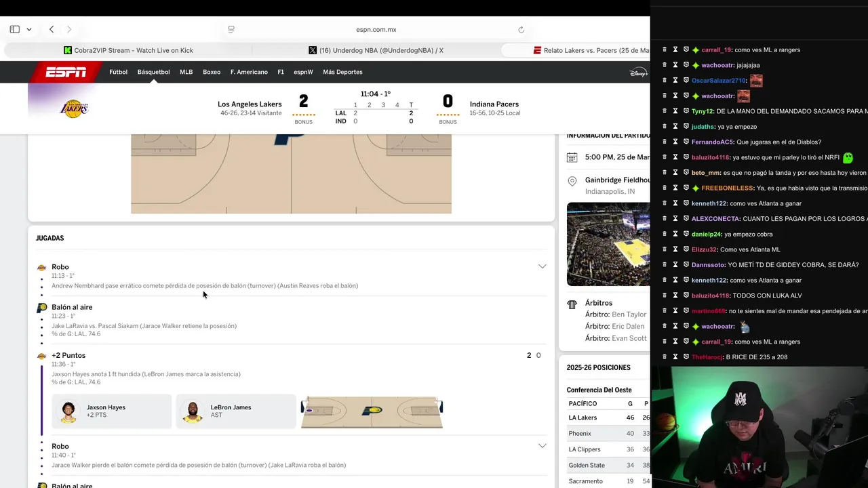Open the Más Deportes menu
Viewport: 868px width, 488px height.
[342, 72]
